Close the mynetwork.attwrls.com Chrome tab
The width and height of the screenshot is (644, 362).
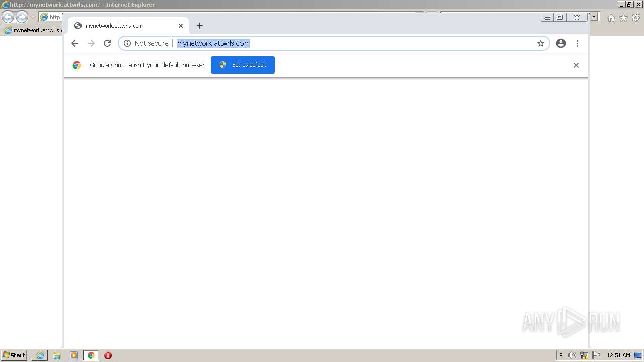click(181, 26)
